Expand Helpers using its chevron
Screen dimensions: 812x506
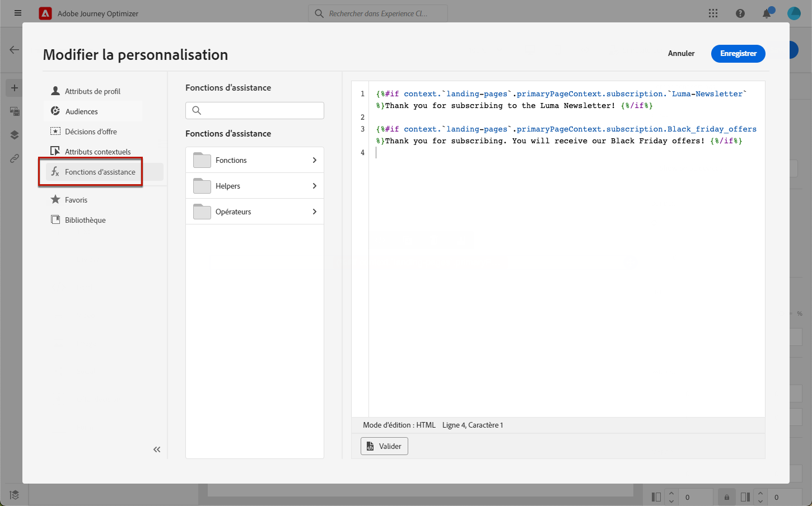315,186
